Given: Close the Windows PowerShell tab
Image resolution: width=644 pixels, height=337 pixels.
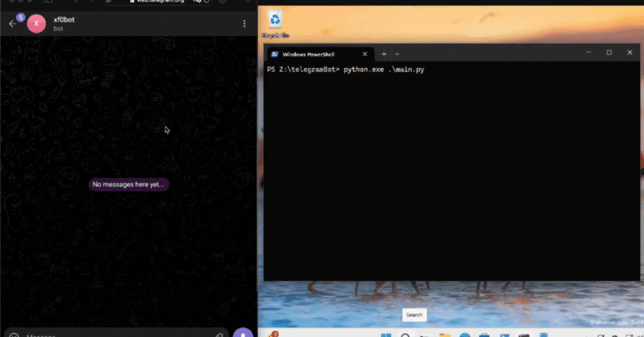Looking at the screenshot, I should (x=366, y=54).
